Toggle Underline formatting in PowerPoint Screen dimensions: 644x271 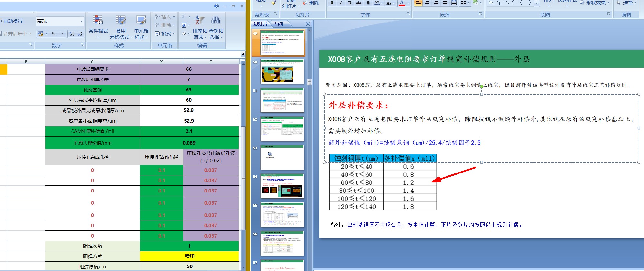click(x=350, y=3)
